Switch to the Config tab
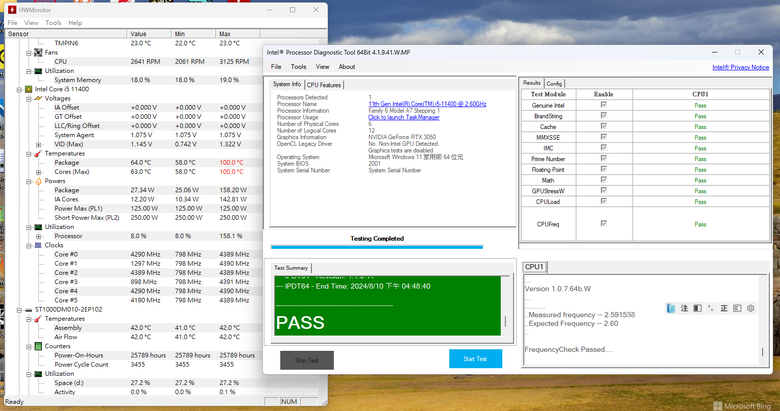The height and width of the screenshot is (411, 780). [x=554, y=84]
